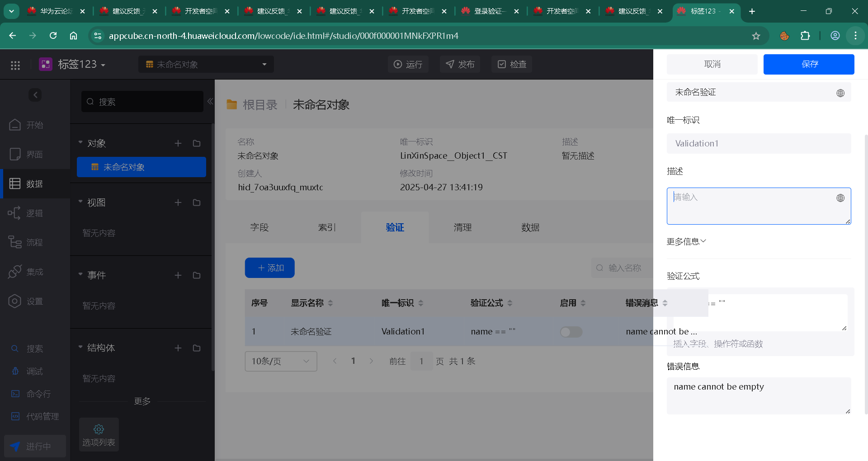
Task: Switch to the 字段 tab
Action: point(259,227)
